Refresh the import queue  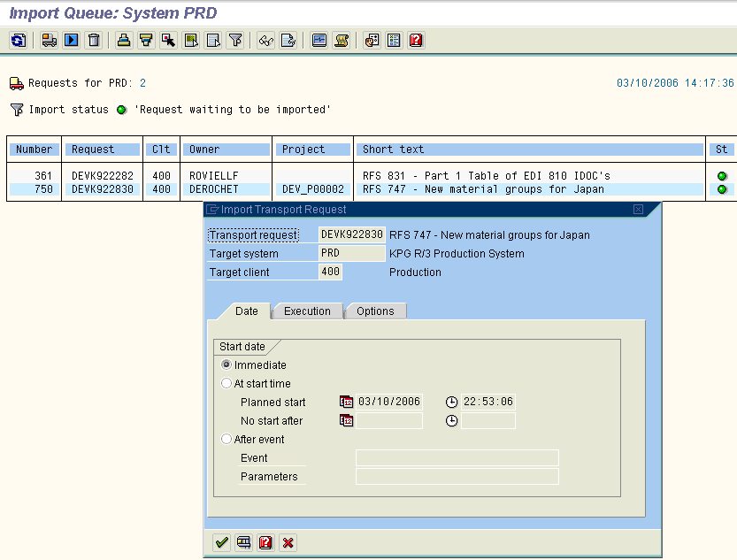(x=19, y=41)
